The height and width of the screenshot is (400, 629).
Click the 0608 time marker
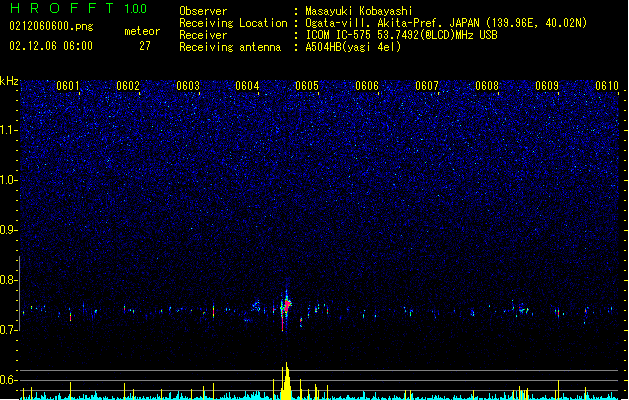tap(487, 86)
